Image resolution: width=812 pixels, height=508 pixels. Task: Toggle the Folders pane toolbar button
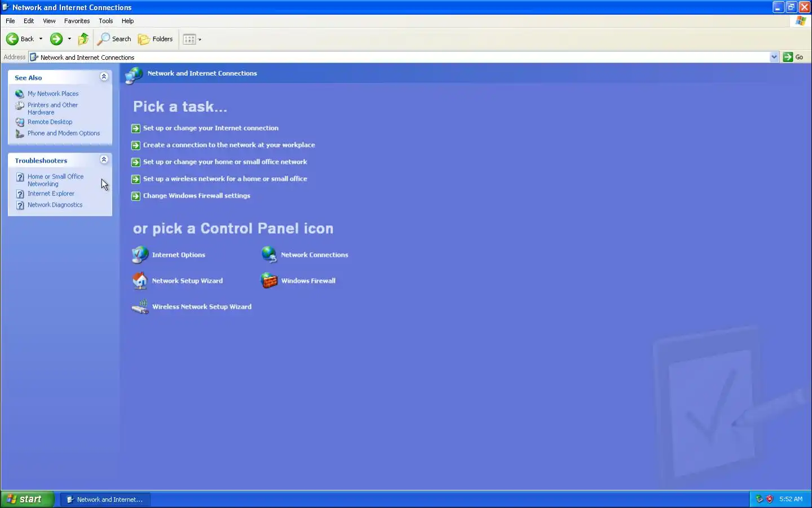(156, 39)
